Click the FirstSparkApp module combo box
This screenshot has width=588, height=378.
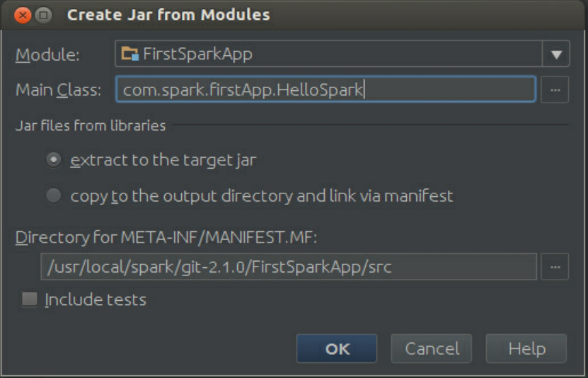click(328, 55)
